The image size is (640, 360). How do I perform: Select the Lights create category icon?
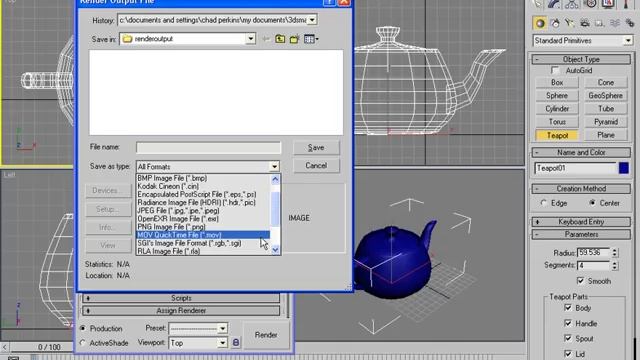570,23
